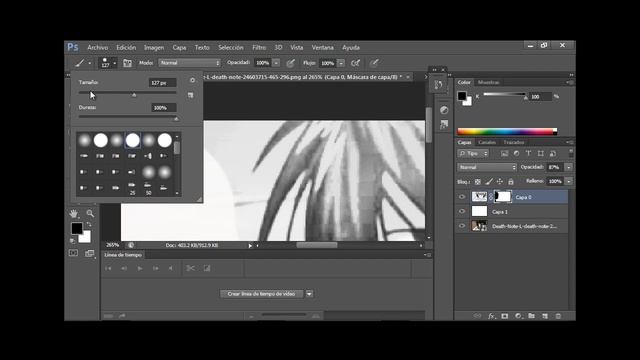Open the Brush tool preset picker
The width and height of the screenshot is (640, 360).
coord(83,63)
